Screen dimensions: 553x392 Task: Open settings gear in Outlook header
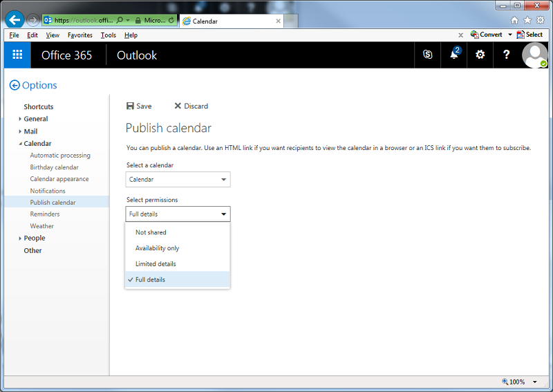click(480, 55)
